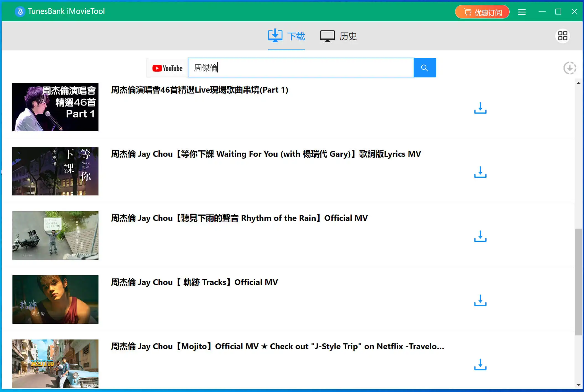584x392 pixels.
Task: Focus the search input with 周傑倫
Action: coord(301,68)
